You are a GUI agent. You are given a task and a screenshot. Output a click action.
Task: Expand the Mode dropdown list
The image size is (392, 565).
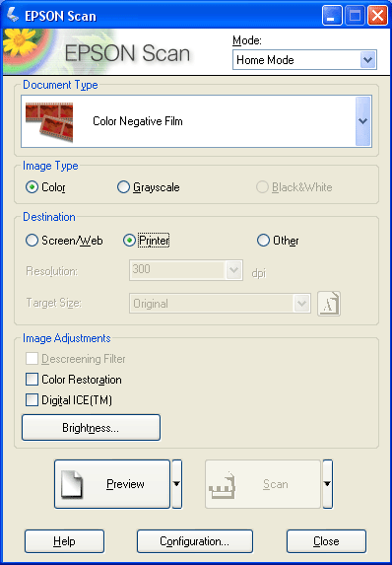[368, 60]
